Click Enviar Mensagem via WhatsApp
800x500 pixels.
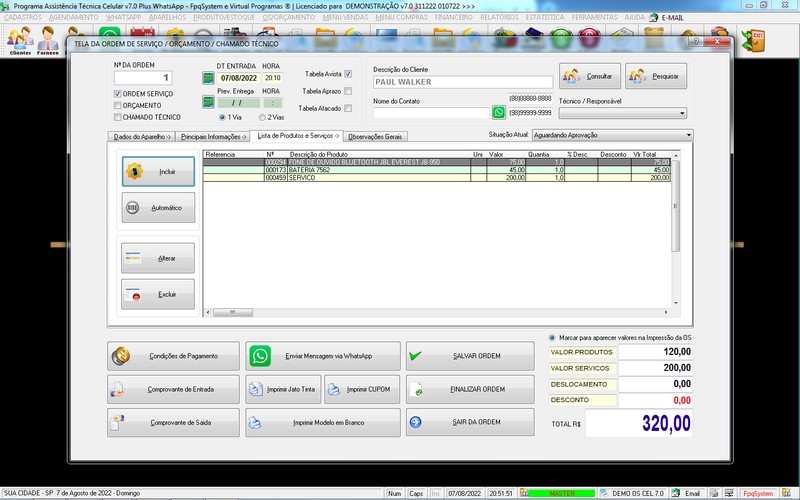pos(323,356)
